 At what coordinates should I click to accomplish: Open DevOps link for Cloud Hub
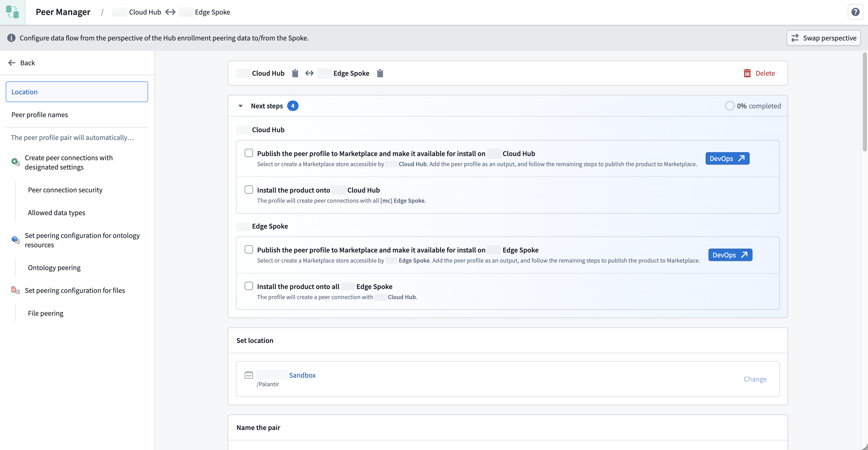tap(727, 159)
